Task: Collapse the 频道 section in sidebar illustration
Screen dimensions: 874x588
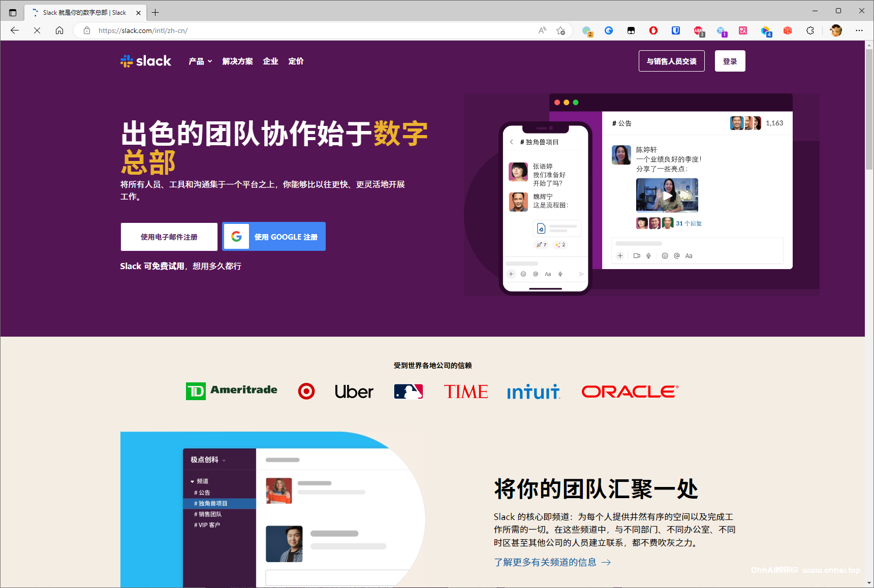Action: [199, 481]
